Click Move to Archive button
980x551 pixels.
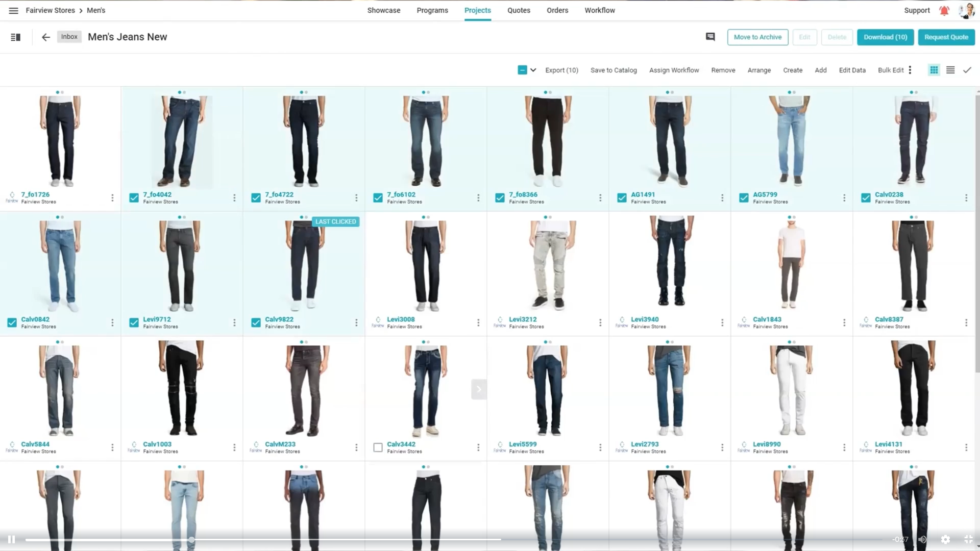[757, 37]
